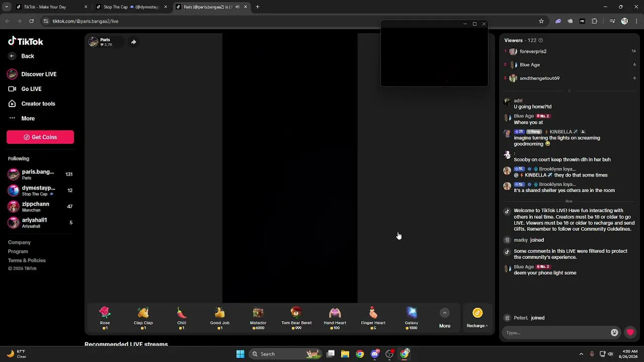Show hidden system tray icons
Screen dimensions: 644x362
tap(581, 354)
